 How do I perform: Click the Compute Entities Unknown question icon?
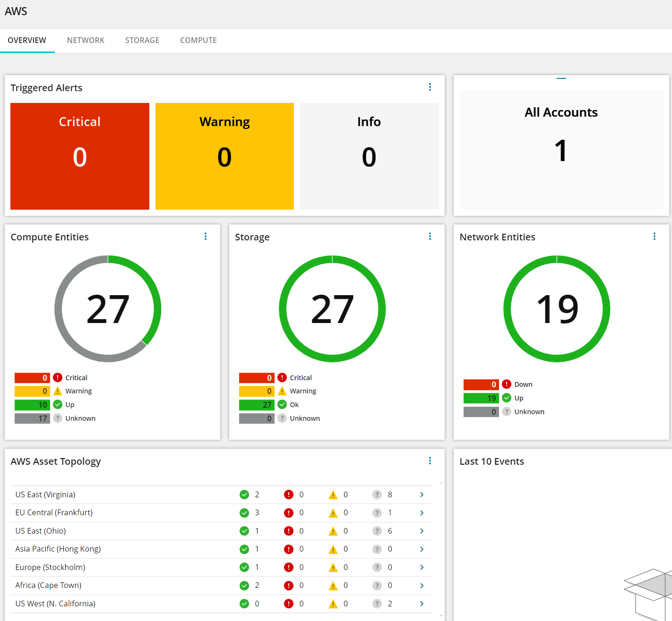point(58,418)
